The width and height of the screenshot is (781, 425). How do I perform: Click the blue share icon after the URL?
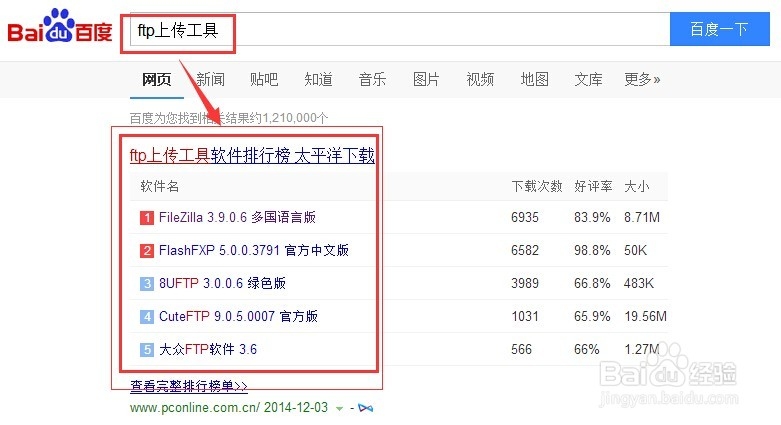[x=366, y=408]
